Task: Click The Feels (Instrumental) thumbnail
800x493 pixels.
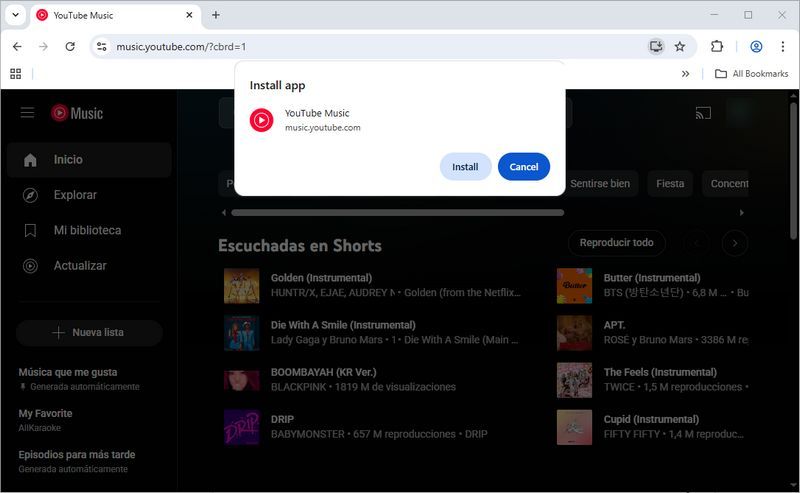Action: [x=574, y=380]
